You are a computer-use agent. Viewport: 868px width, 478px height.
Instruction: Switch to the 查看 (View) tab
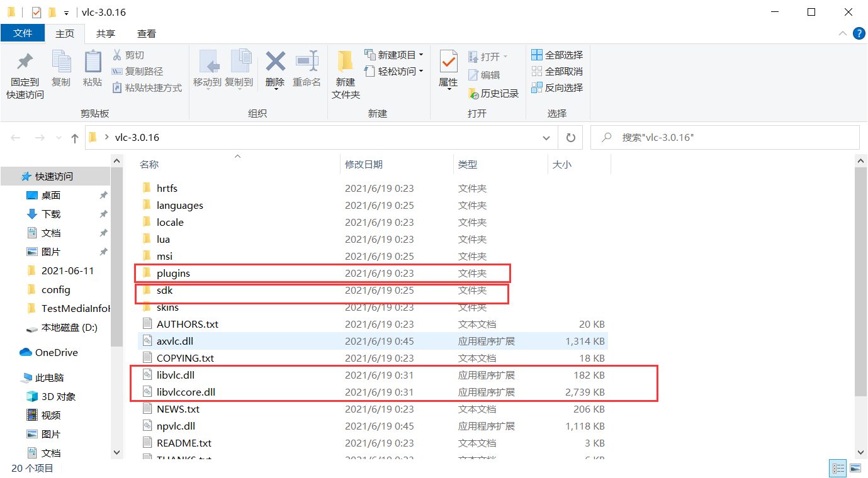(x=146, y=33)
